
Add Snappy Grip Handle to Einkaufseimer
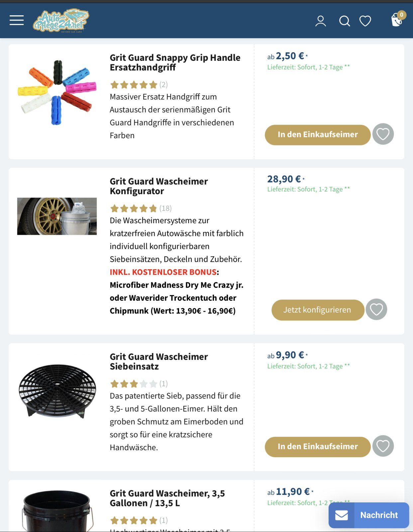click(x=317, y=135)
